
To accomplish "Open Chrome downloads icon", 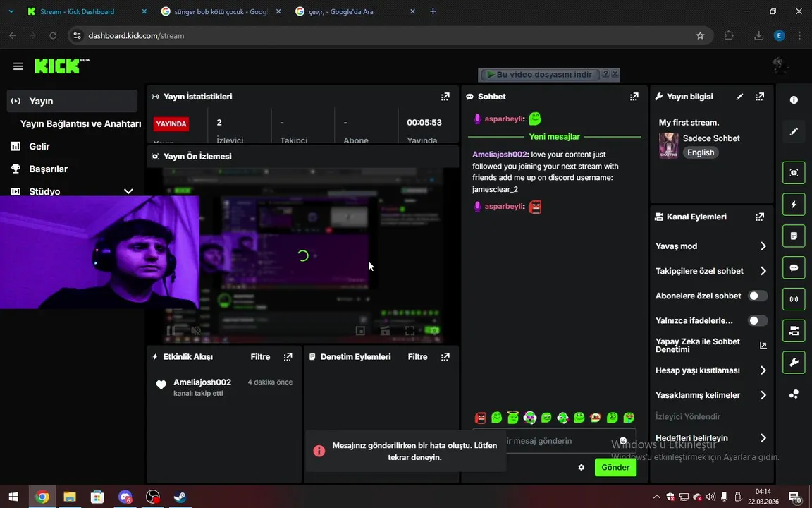I will click(x=758, y=36).
